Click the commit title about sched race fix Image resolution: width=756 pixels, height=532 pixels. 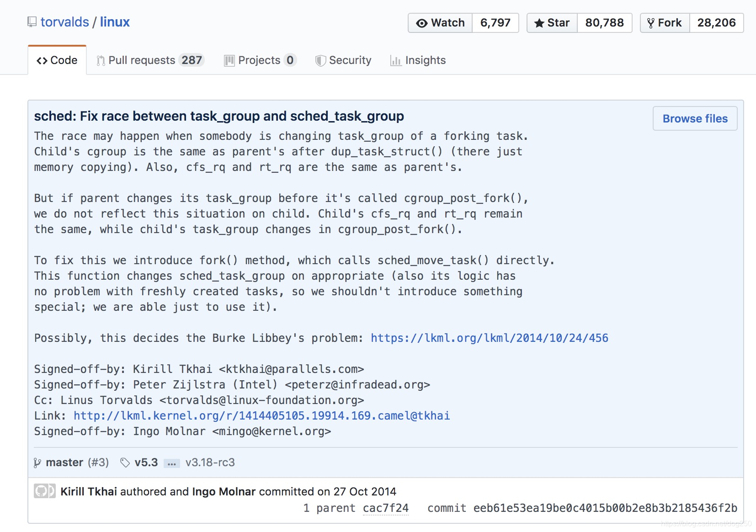click(x=219, y=116)
